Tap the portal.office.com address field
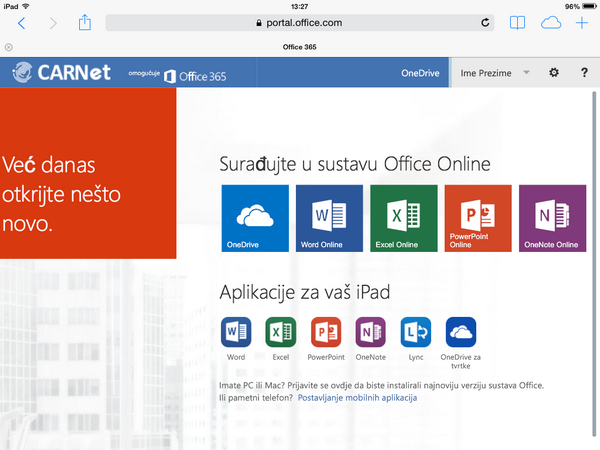The height and width of the screenshot is (450, 600). (300, 23)
